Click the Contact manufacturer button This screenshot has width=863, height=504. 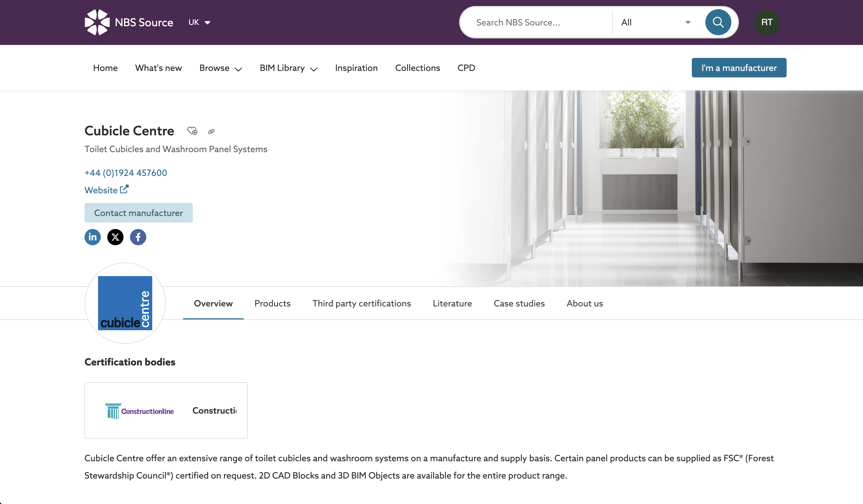[x=138, y=212]
